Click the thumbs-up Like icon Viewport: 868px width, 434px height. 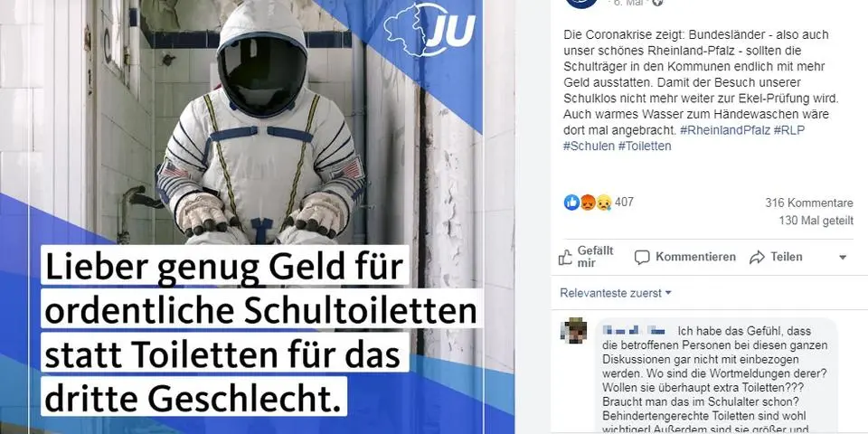(x=565, y=258)
